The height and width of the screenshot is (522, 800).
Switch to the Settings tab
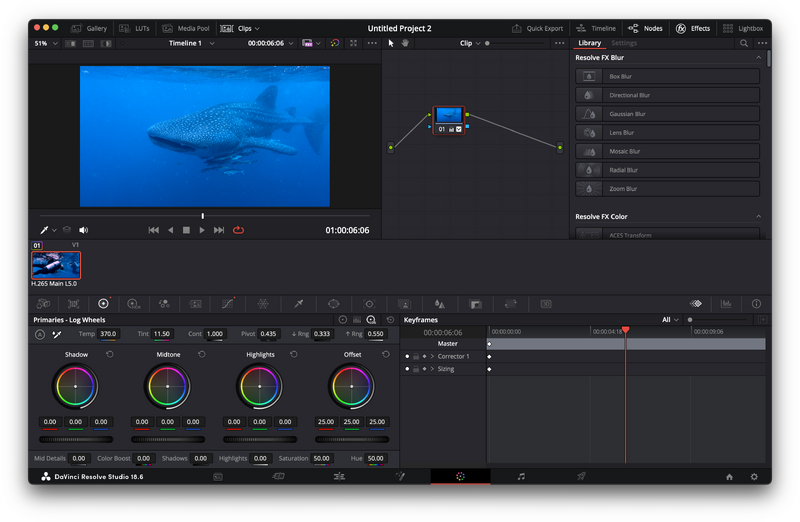pyautogui.click(x=624, y=43)
